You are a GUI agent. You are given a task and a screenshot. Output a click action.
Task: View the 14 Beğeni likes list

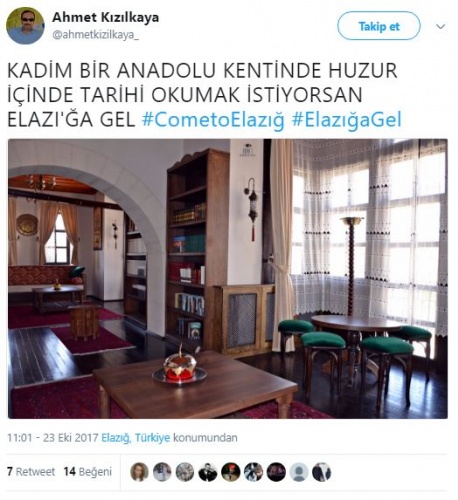(x=88, y=472)
